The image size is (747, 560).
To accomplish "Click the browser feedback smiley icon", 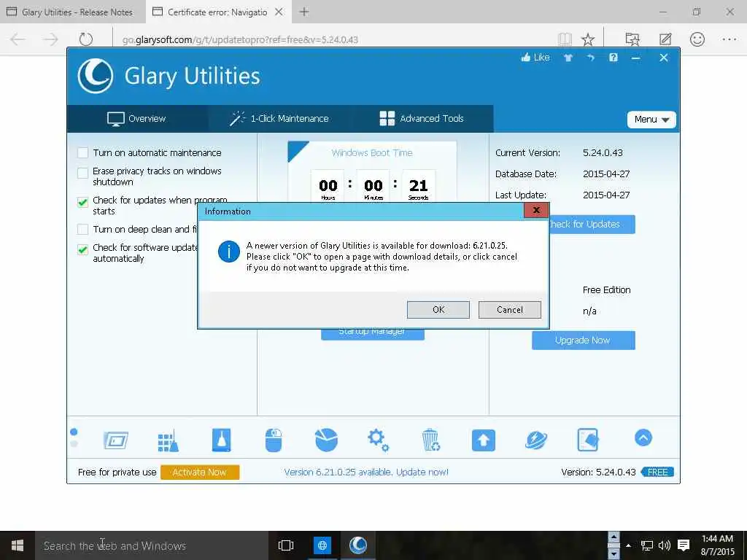I will (x=697, y=39).
